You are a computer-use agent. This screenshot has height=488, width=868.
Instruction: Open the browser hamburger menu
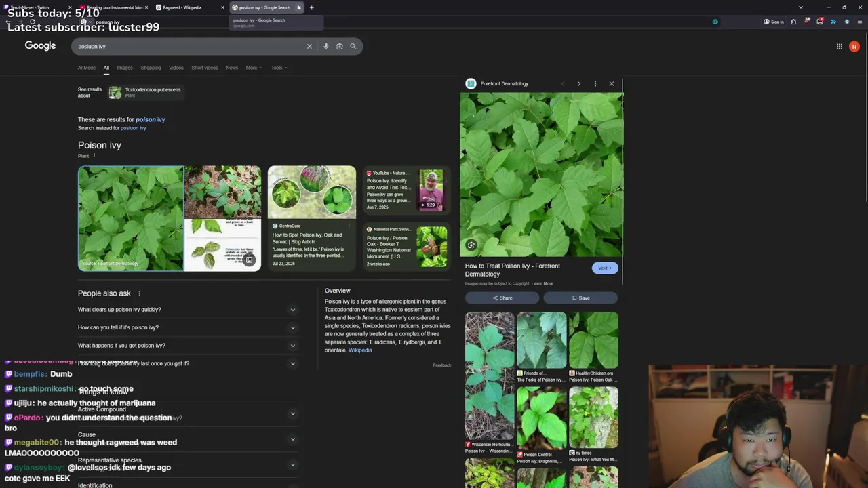[859, 22]
